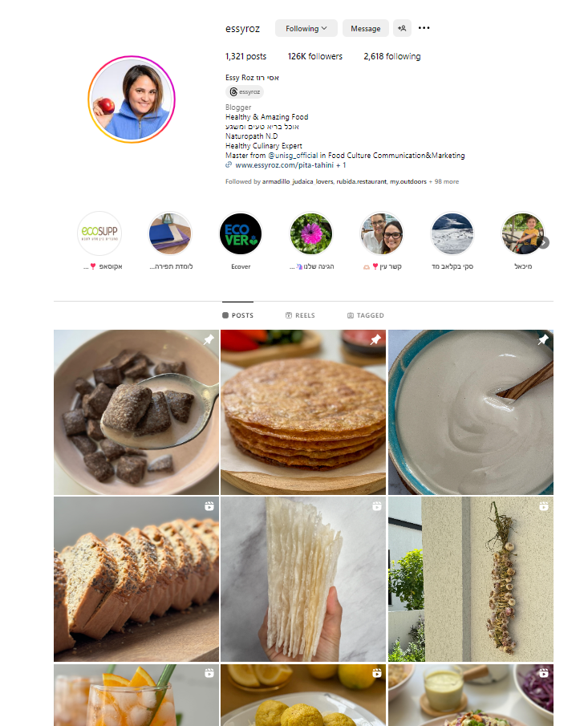The image size is (588, 726).
Task: Send a message via Message button
Action: click(x=365, y=28)
